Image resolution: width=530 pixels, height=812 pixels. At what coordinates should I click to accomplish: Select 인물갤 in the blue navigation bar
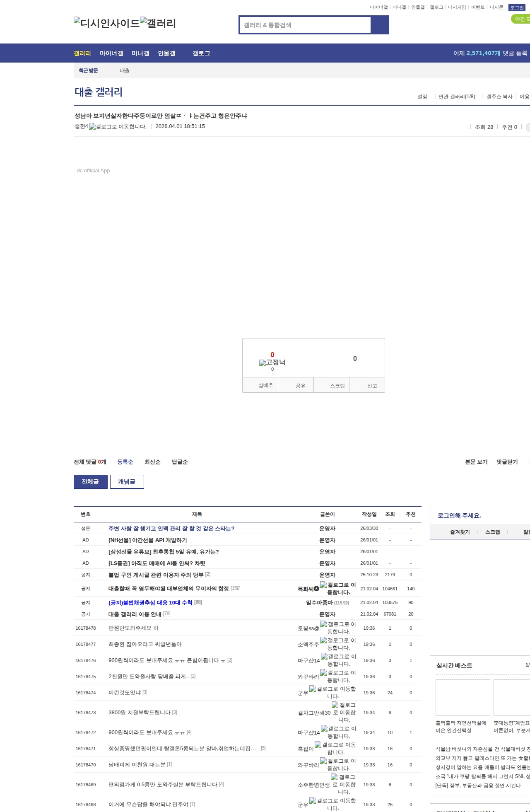point(166,53)
